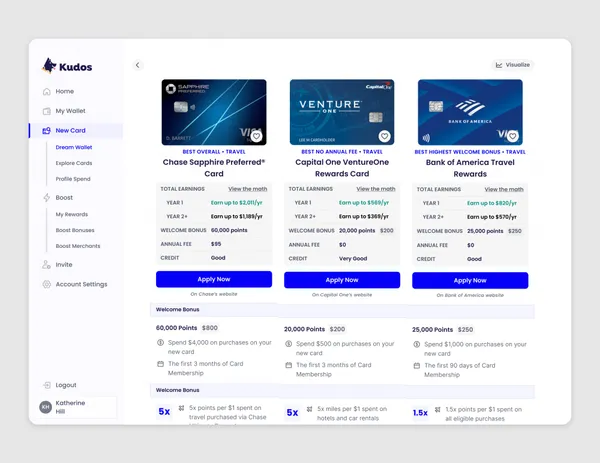600x463 pixels.
Task: Click the Invite person icon
Action: pyautogui.click(x=46, y=264)
